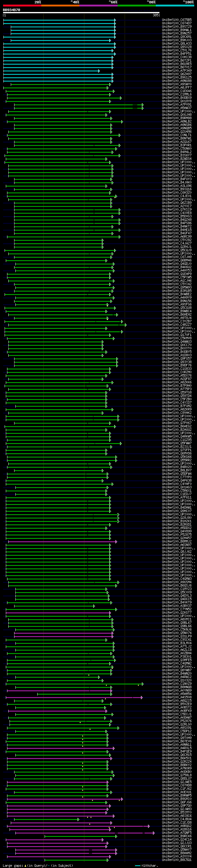
Task: Select hit label UniRef100_B9N257
Action: [177, 33]
